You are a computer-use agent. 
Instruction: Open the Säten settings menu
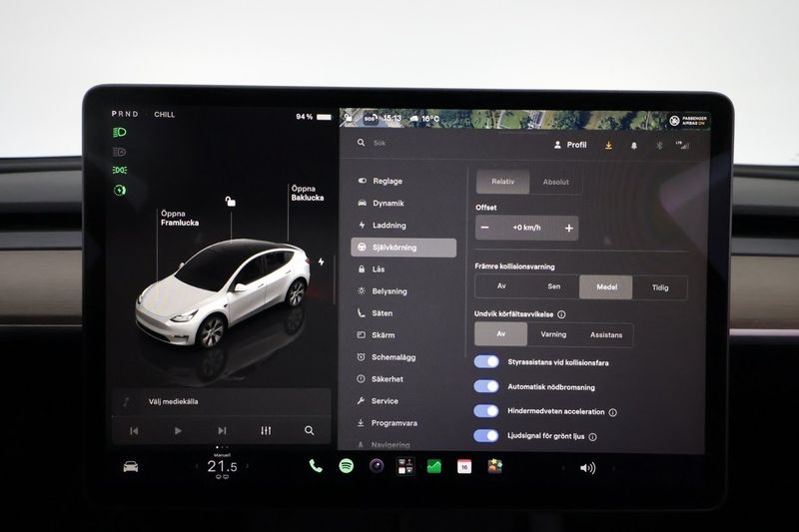click(375, 313)
